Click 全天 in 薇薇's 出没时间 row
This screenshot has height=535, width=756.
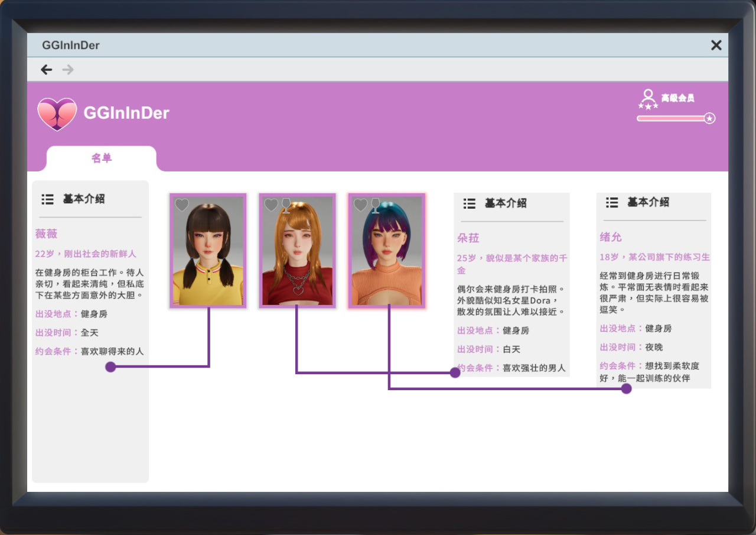point(90,333)
